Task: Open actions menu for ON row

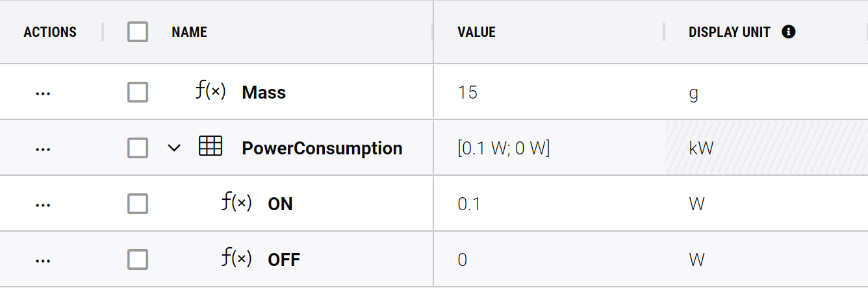Action: pos(43,204)
